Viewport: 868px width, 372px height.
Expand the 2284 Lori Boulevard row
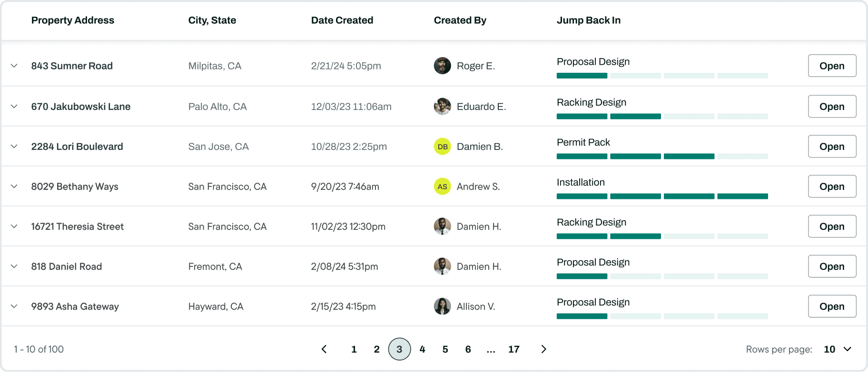pyautogui.click(x=14, y=147)
